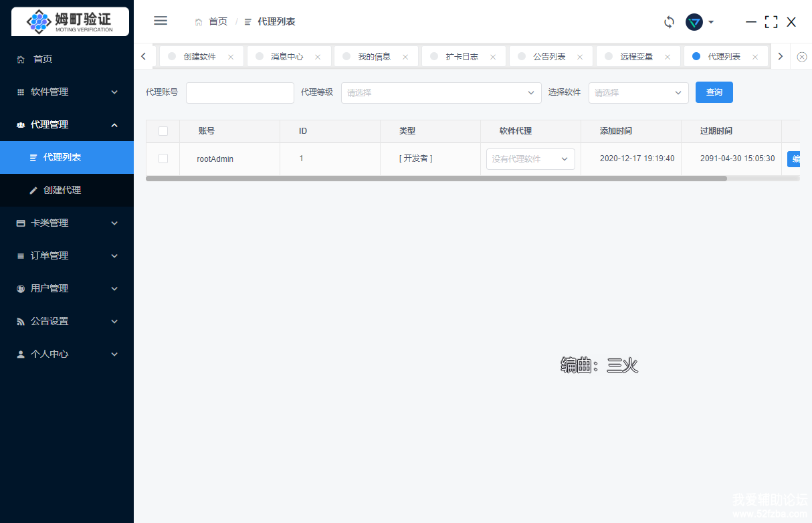
Task: Toggle the select-all checkbox in table header
Action: pyautogui.click(x=163, y=131)
